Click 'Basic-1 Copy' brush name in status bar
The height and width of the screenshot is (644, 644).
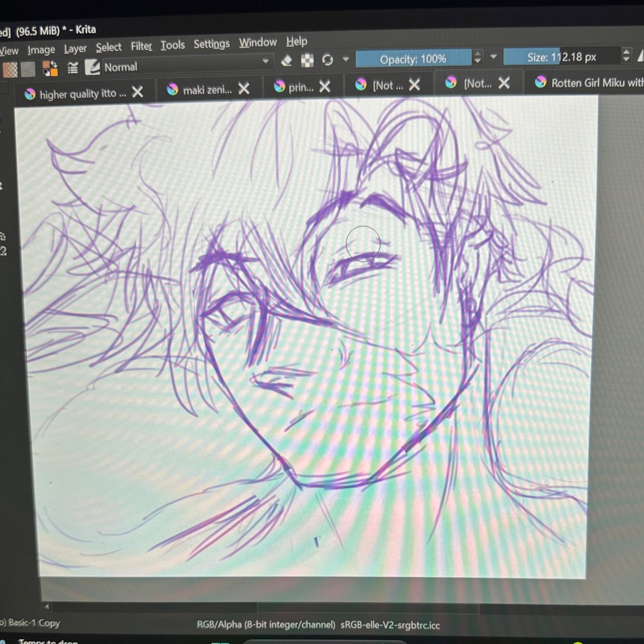click(34, 623)
